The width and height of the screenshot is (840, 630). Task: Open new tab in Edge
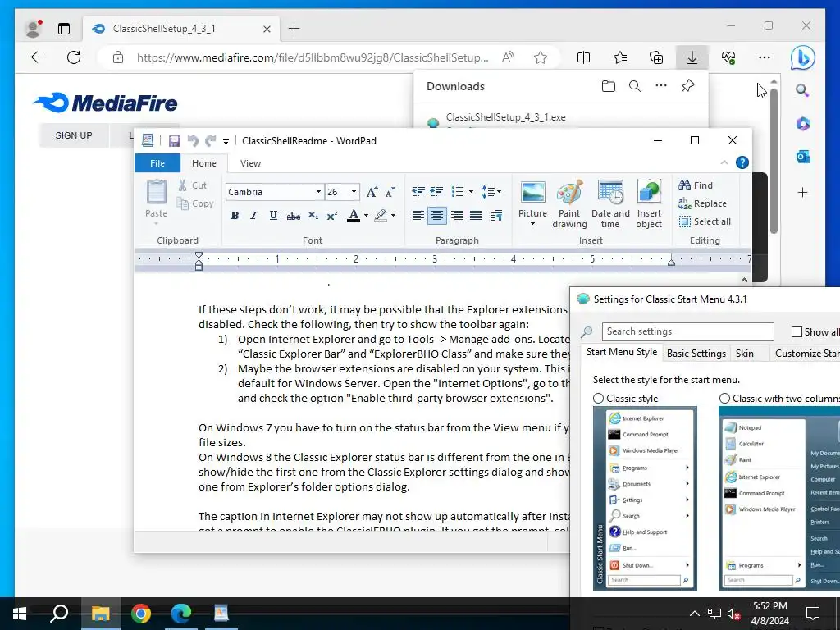pos(294,29)
